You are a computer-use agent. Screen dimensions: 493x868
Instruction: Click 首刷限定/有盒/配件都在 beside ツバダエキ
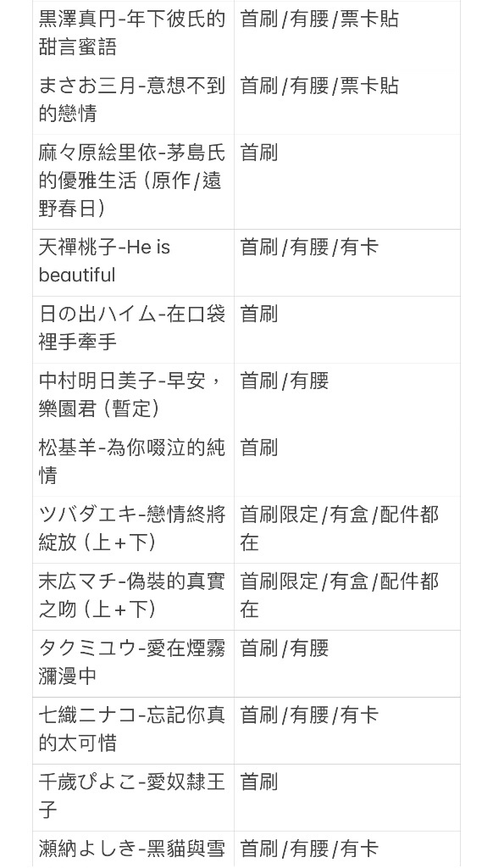pos(339,529)
